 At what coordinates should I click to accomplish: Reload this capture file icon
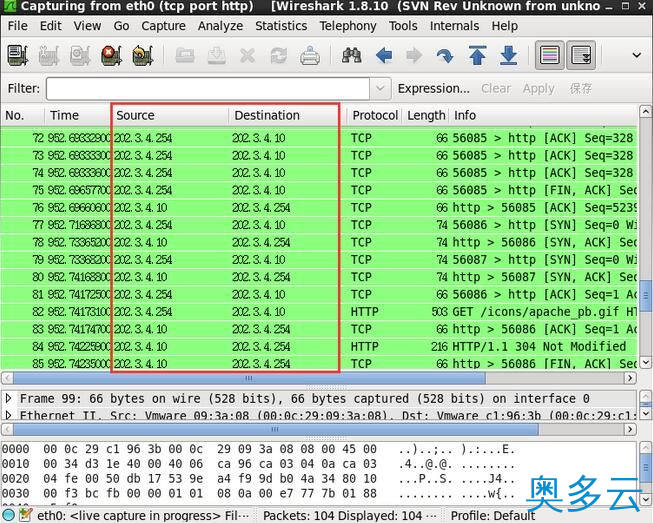[279, 55]
